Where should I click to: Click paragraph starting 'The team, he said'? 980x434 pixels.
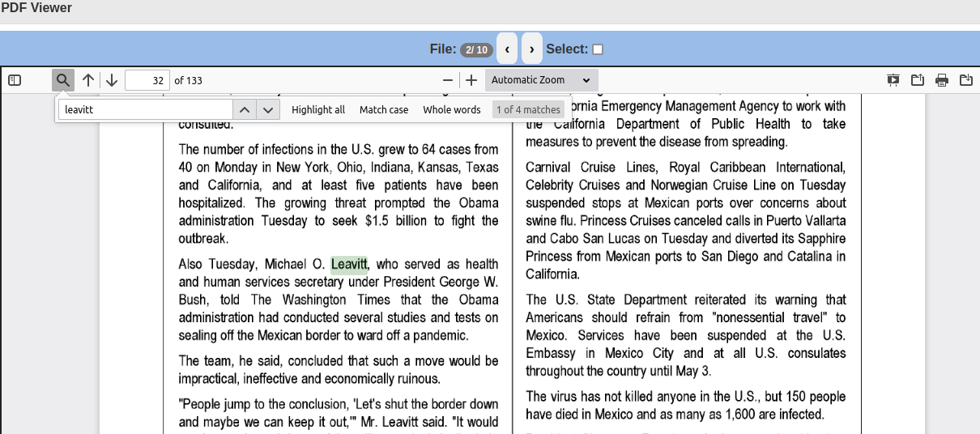(339, 369)
